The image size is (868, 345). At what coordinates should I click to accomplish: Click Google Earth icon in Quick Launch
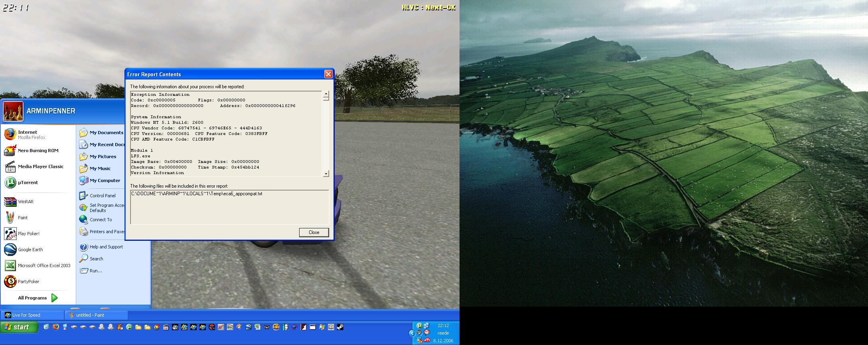249,327
